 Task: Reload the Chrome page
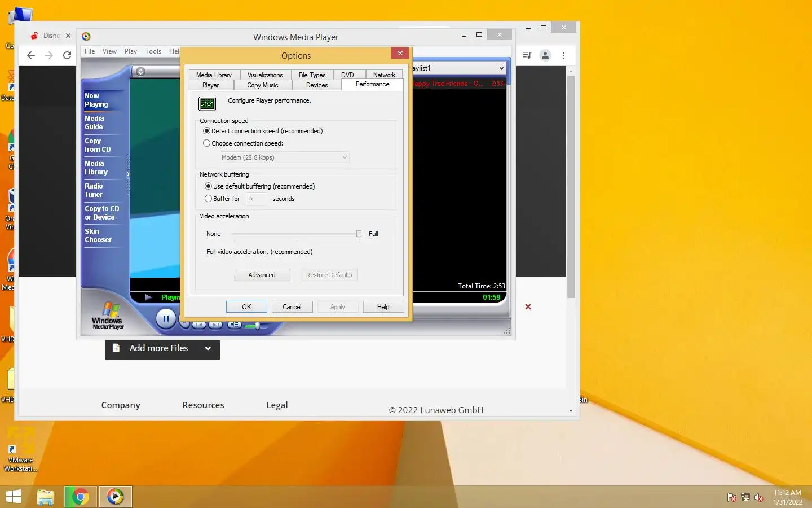pos(67,55)
